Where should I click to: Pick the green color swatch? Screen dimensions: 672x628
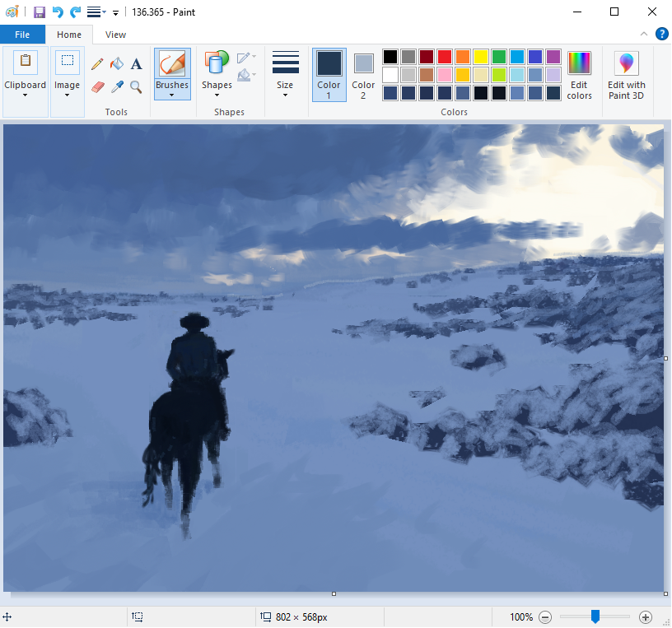(x=499, y=57)
